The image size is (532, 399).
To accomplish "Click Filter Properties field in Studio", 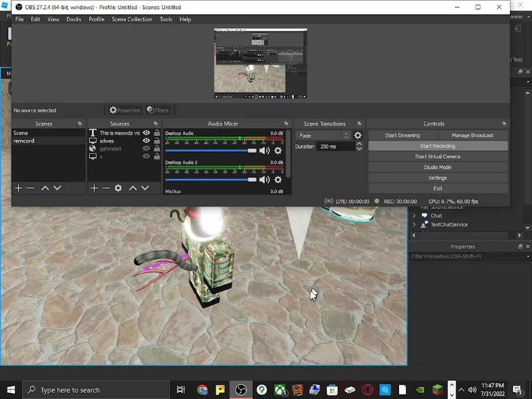I will click(x=467, y=257).
